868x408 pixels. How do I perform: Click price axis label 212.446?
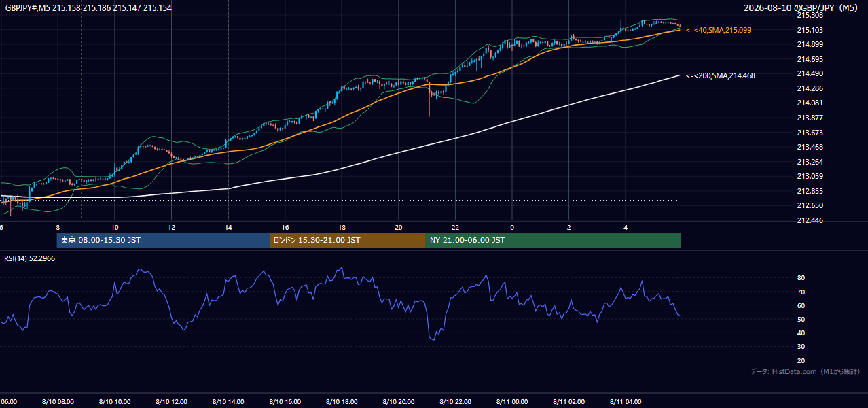click(810, 220)
